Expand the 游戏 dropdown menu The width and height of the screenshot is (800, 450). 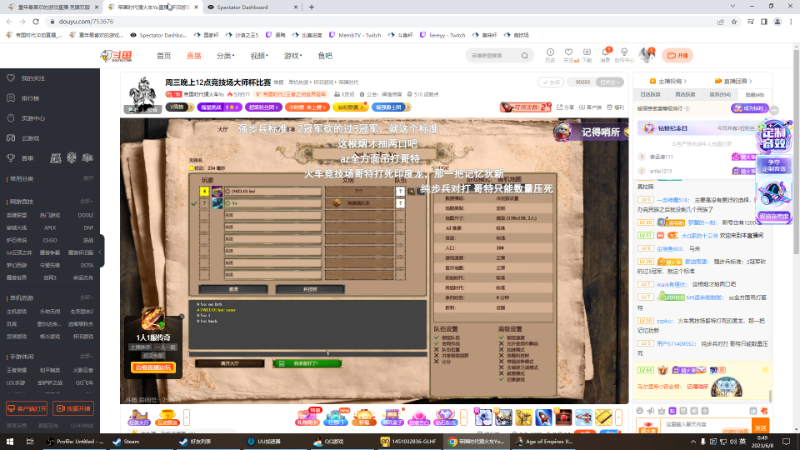pos(293,56)
